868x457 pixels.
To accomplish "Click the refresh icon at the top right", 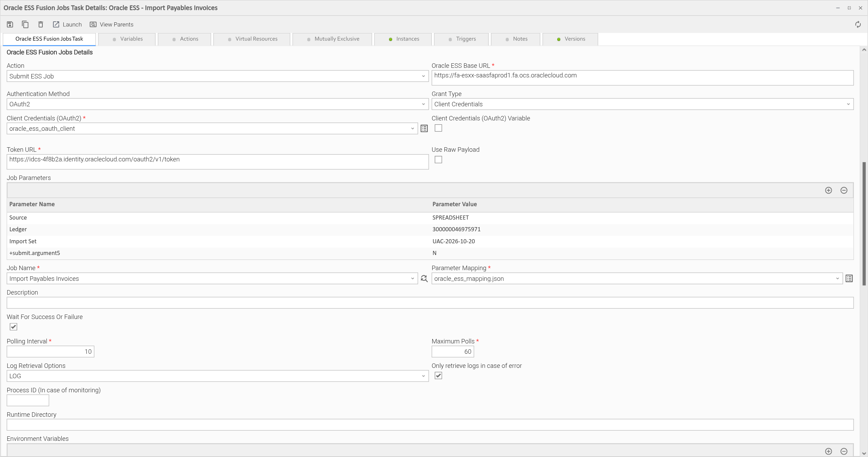I will coord(858,24).
